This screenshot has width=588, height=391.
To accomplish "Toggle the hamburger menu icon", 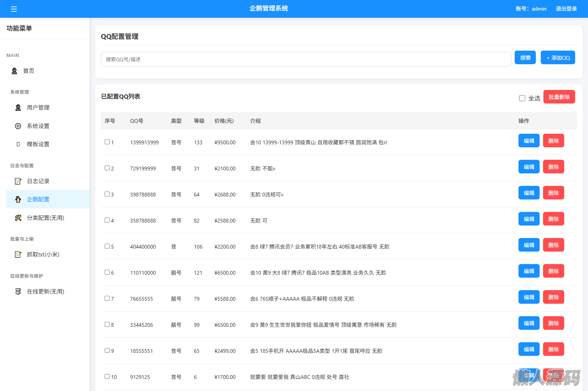I will coord(14,9).
